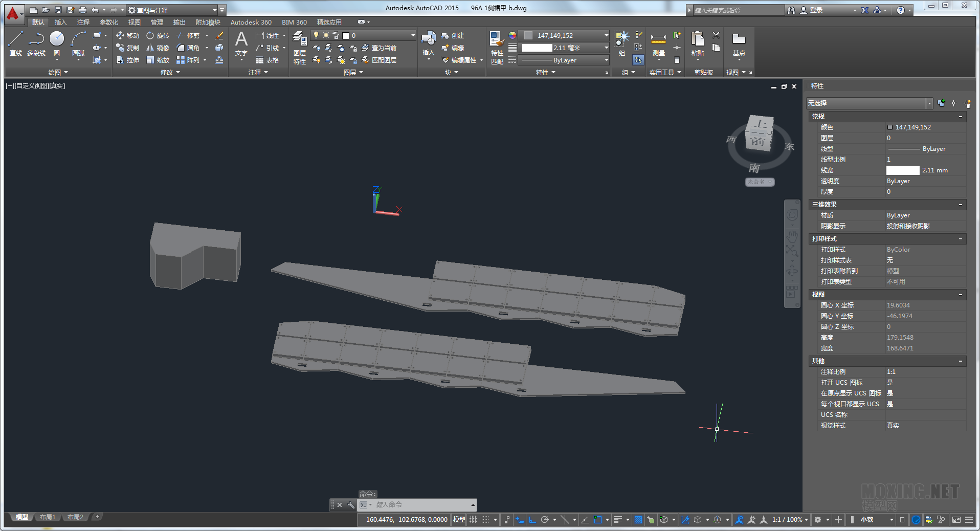The image size is (980, 531).
Task: Click the 圆角 (Fillet) tool
Action: click(188, 48)
